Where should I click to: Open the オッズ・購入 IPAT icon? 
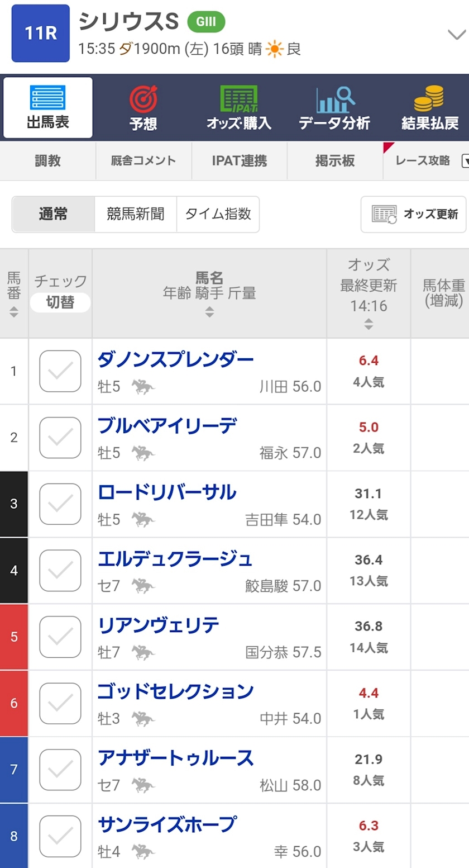pos(239,99)
